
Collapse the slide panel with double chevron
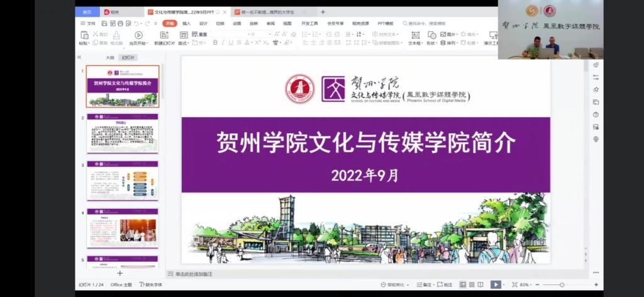pos(79,57)
